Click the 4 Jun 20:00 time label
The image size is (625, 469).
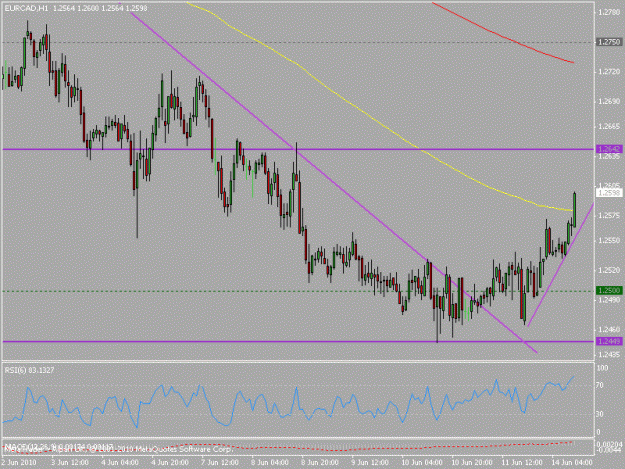(x=170, y=463)
